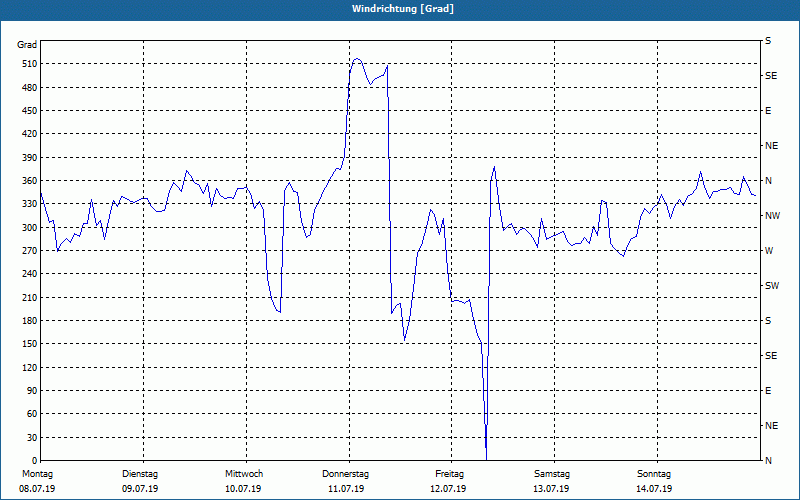
Task: Click the topmost S compass label
Action: [768, 41]
